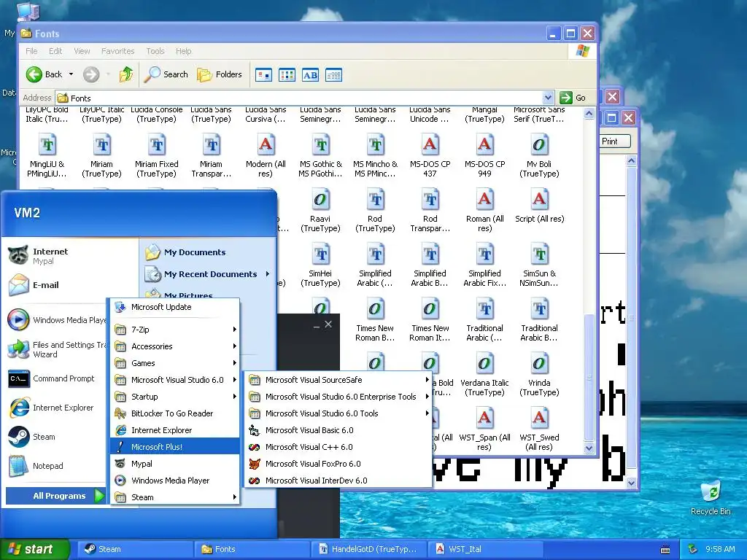Select the Vrinda (TrueType) font

[539, 374]
